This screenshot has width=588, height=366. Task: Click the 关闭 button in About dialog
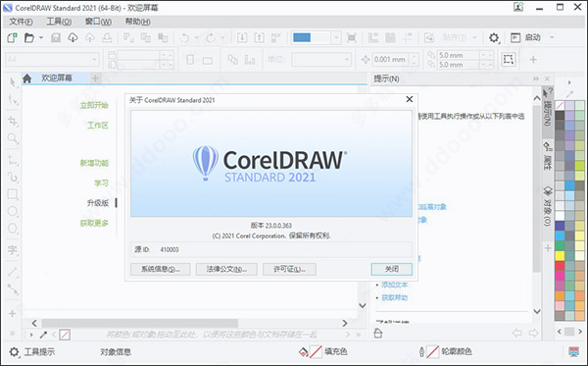point(391,269)
